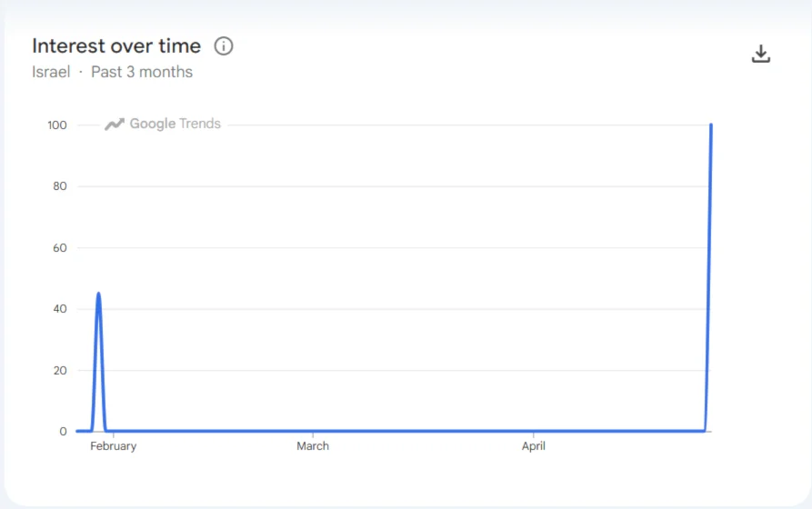Click the 60 y-axis value
Screen dimensions: 812x509
(x=61, y=247)
